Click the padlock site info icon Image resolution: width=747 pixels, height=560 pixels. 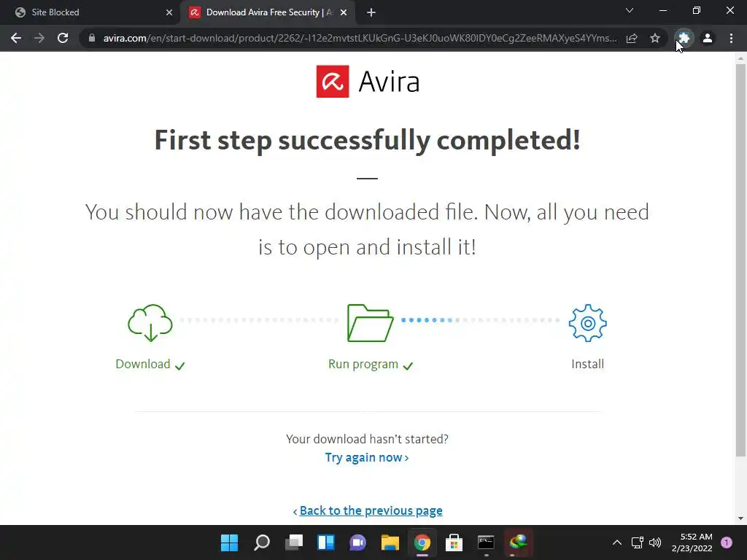92,38
